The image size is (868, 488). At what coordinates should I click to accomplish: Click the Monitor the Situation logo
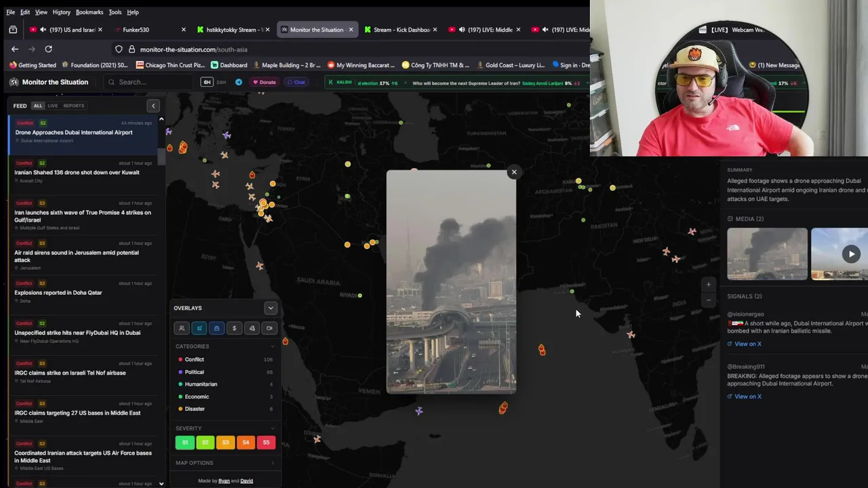[x=49, y=82]
